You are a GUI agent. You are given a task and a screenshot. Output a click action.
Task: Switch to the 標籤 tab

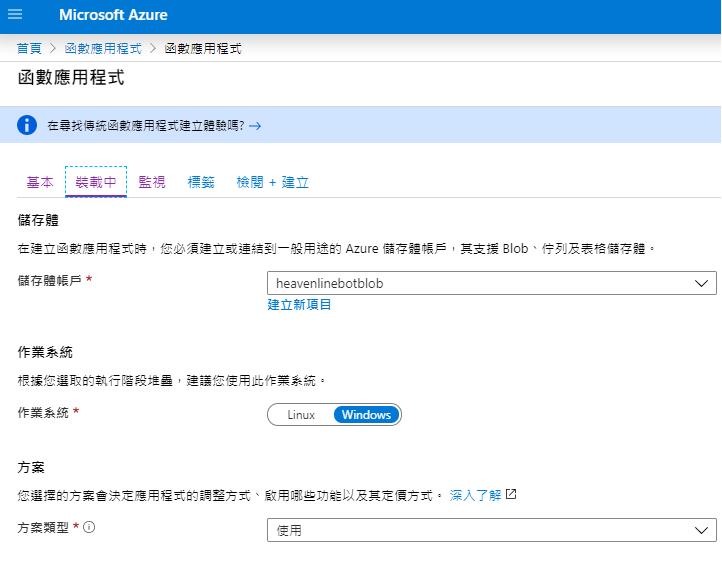[201, 182]
